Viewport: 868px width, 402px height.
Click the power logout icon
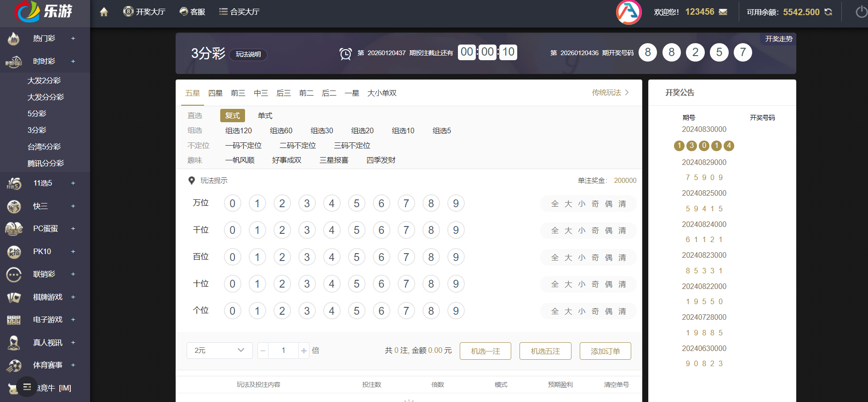[861, 12]
